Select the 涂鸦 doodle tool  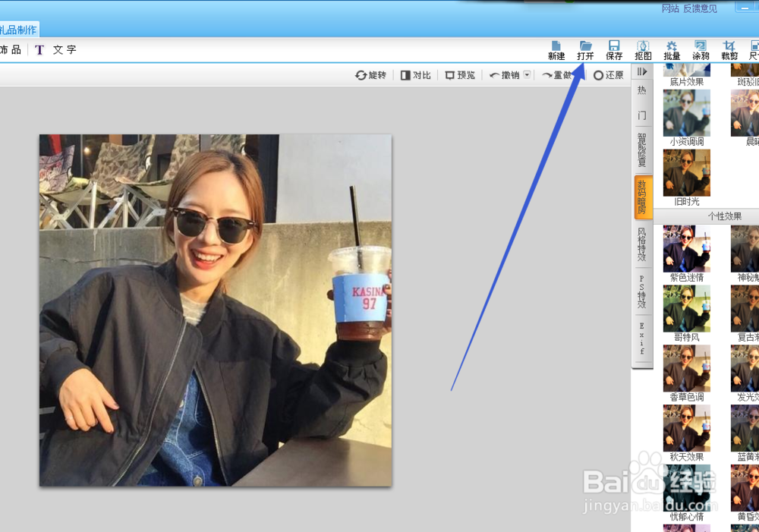[x=701, y=50]
